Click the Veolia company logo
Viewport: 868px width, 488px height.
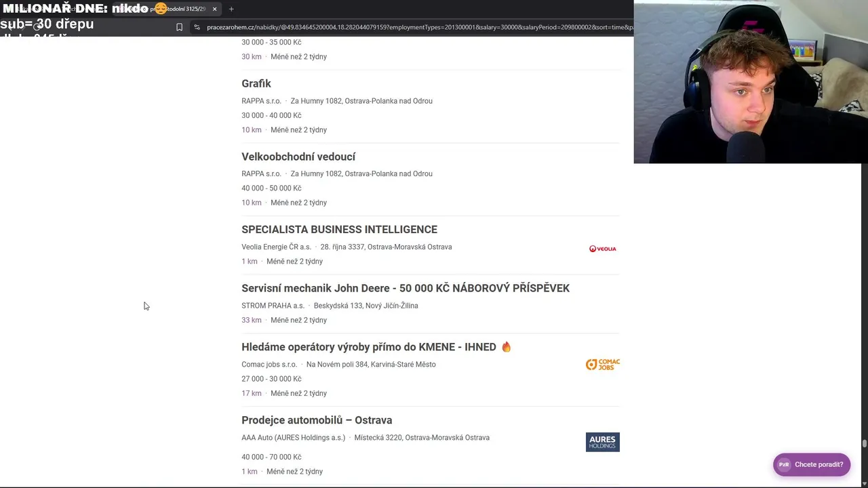click(x=602, y=249)
